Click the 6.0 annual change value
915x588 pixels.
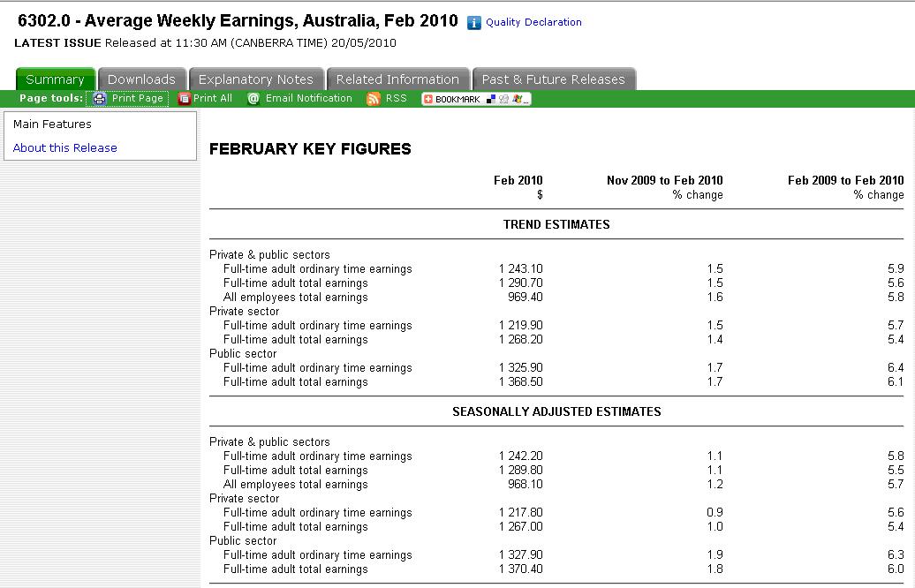point(896,569)
